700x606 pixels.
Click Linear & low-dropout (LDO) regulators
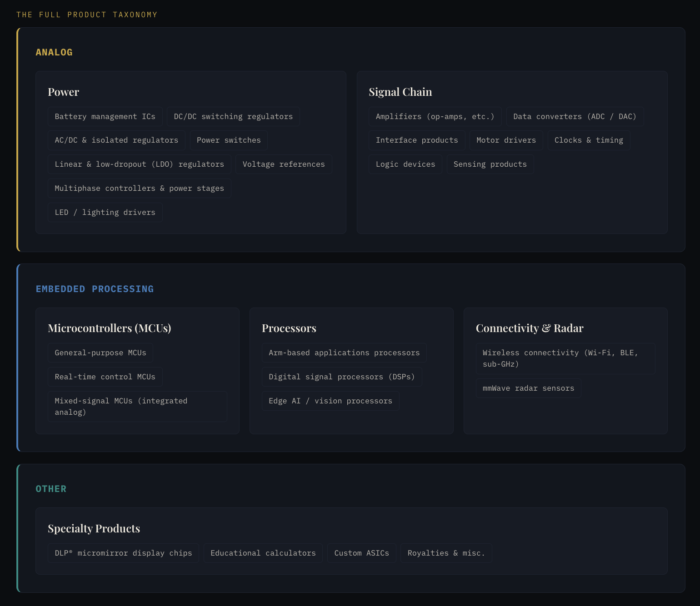(140, 164)
